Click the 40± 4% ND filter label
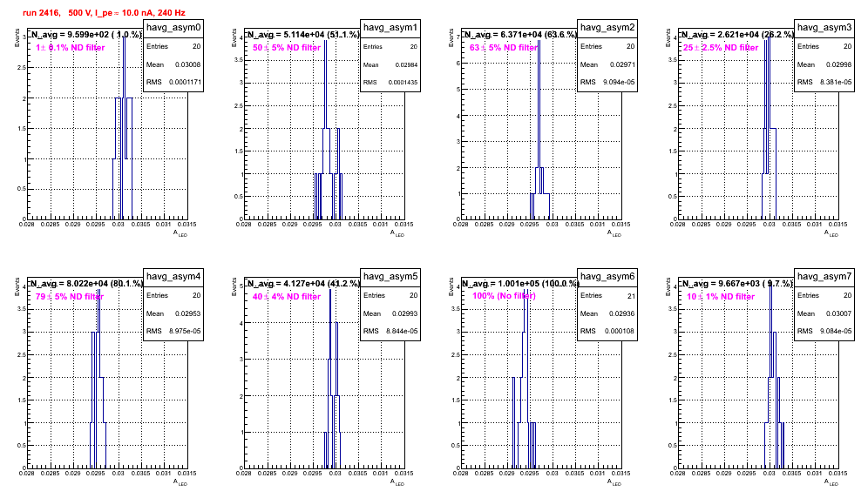This screenshot has width=868, height=498. point(287,297)
